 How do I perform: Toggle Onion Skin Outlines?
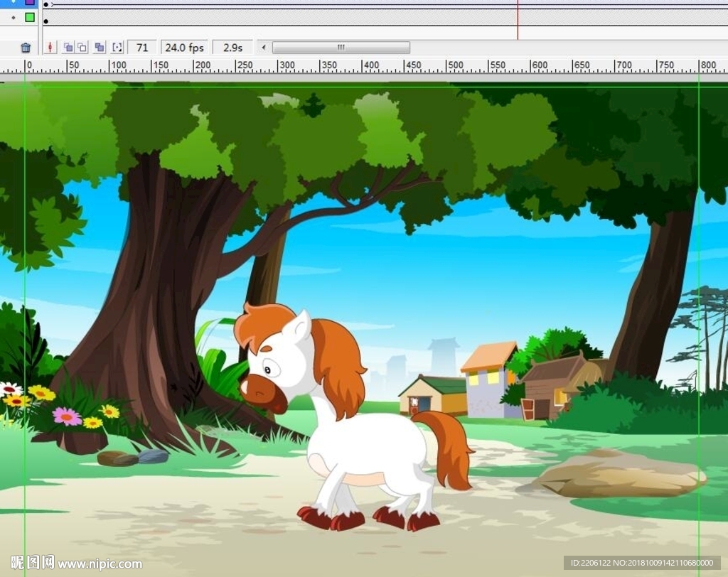pos(82,48)
